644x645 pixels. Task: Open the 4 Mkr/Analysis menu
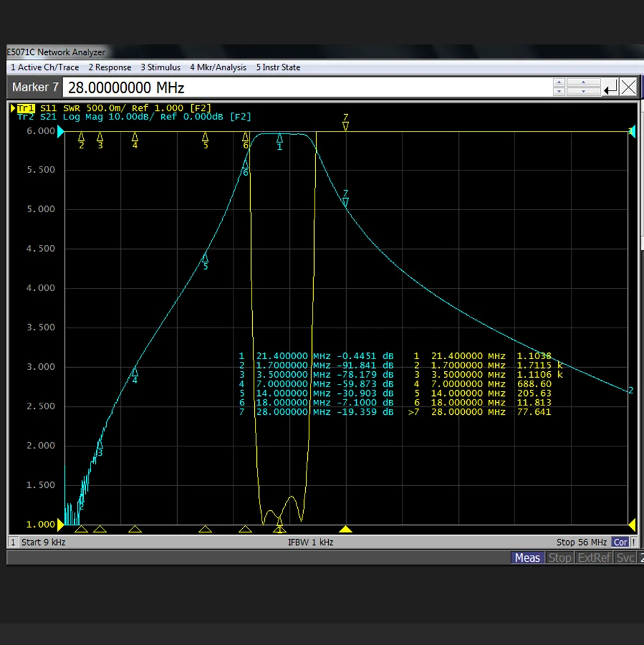point(218,68)
